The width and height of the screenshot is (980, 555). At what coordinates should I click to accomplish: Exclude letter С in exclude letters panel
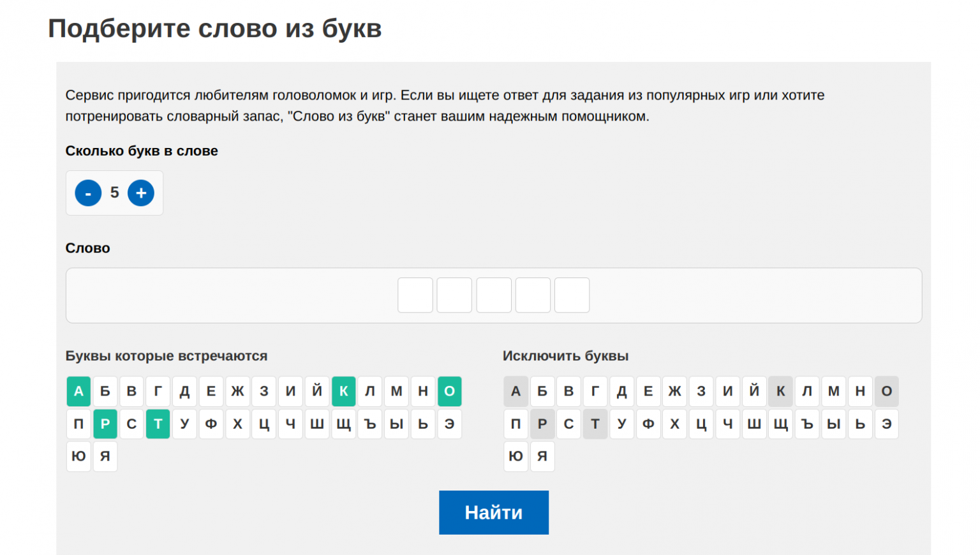click(x=568, y=424)
